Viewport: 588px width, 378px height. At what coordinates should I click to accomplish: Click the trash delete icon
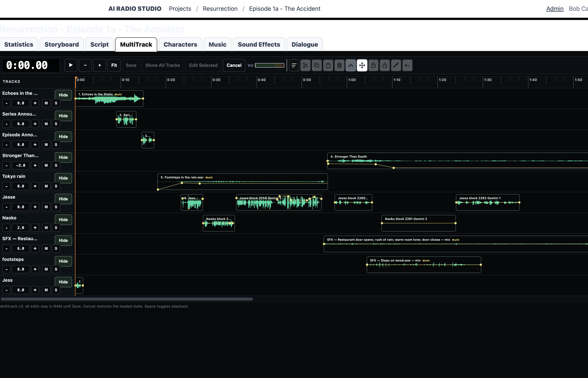pyautogui.click(x=339, y=65)
